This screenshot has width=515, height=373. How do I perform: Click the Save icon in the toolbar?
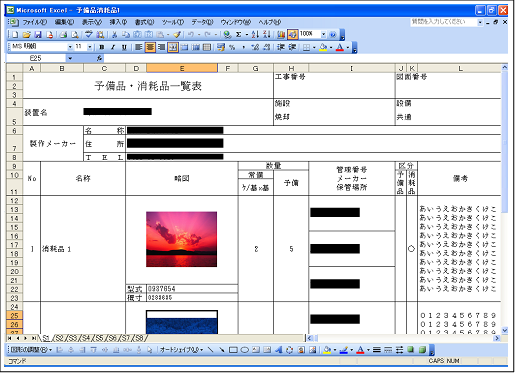pos(38,34)
